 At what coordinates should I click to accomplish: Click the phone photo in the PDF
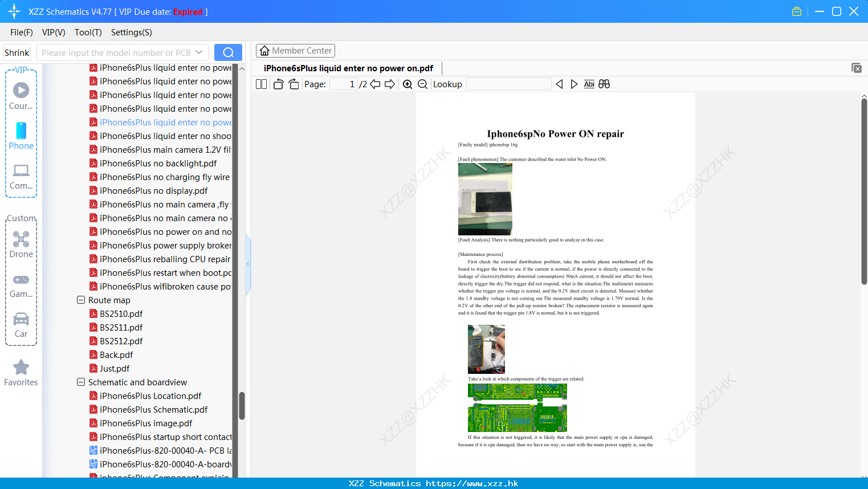click(485, 199)
